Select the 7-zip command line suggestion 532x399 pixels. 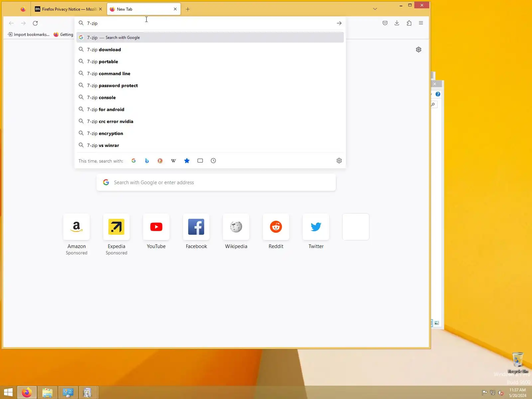pyautogui.click(x=210, y=73)
